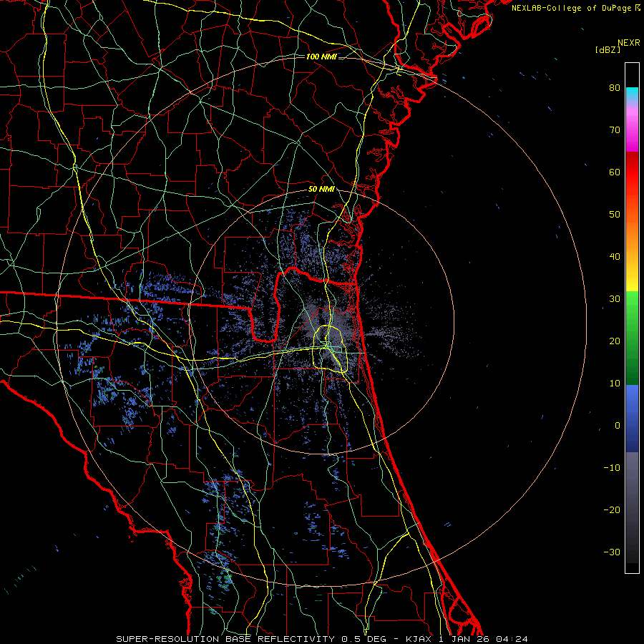Select the 70 value on the dBZ scale
This screenshot has width=644, height=644.
[x=615, y=130]
